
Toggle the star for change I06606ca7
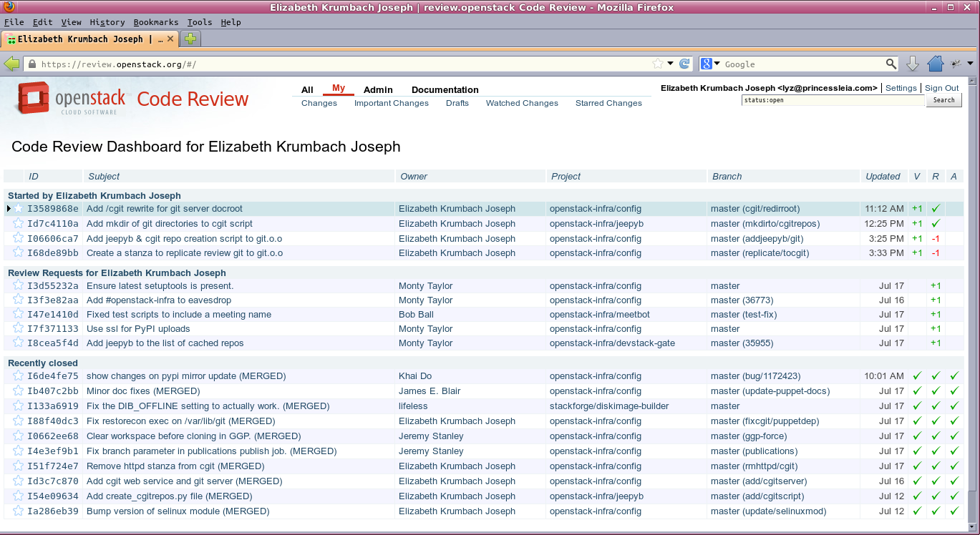pyautogui.click(x=19, y=238)
